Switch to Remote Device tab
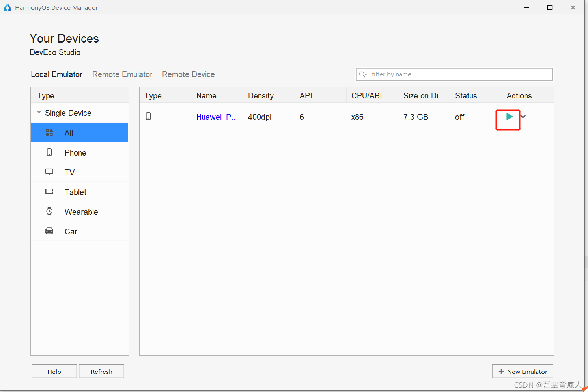 [x=189, y=74]
